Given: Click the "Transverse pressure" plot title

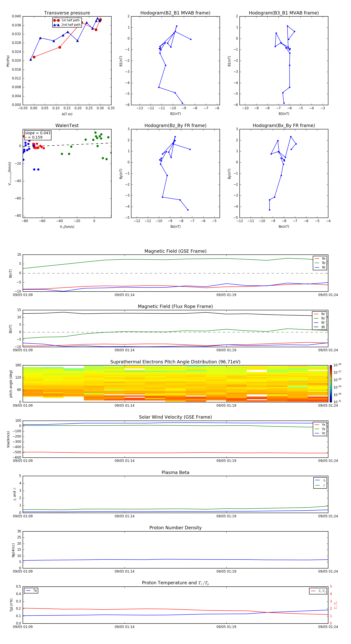Looking at the screenshot, I should tap(67, 13).
